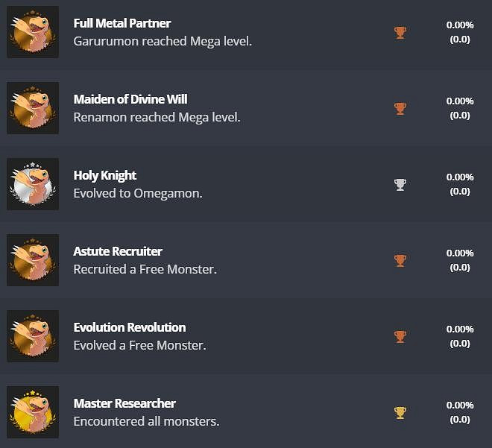Click the bronze trophy for Maiden of Divine Will
This screenshot has height=448, width=492.
(400, 109)
